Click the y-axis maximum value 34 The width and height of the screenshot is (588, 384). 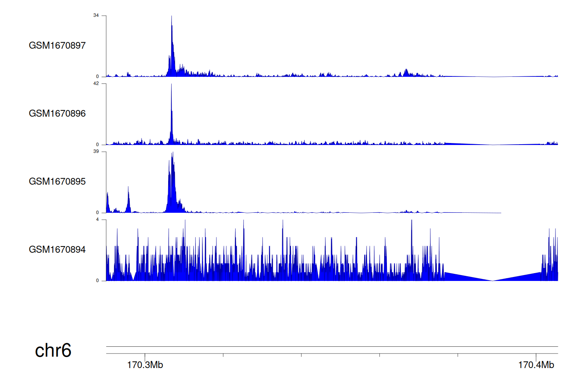coord(96,16)
